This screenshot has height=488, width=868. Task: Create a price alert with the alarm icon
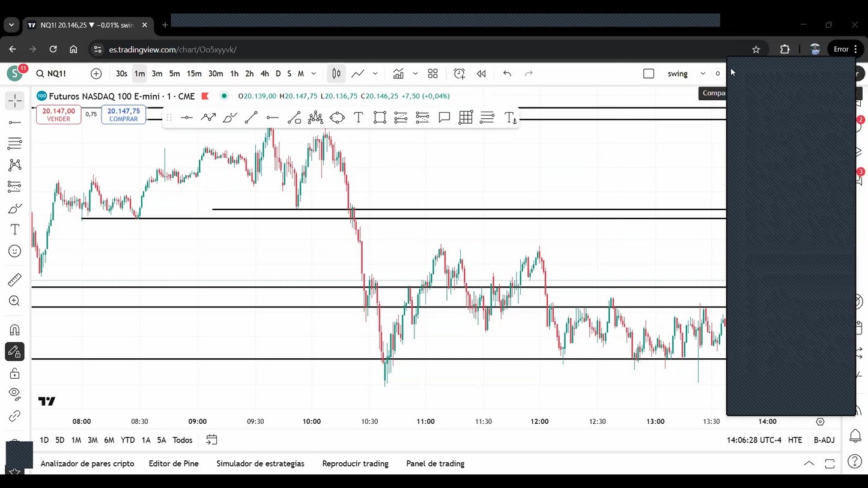pos(460,73)
